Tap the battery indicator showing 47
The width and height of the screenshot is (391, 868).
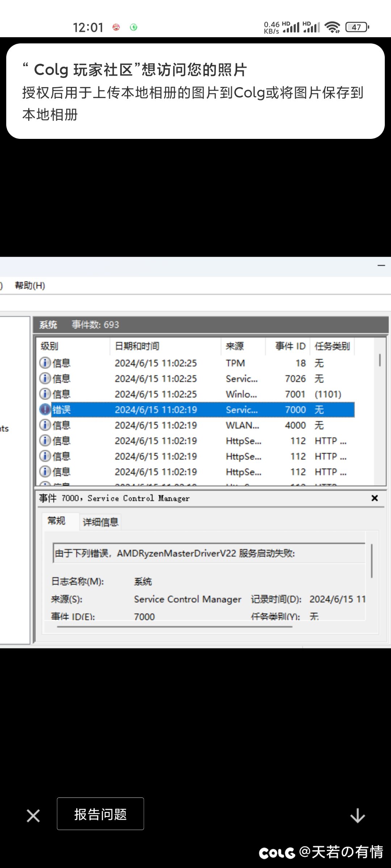[x=357, y=27]
